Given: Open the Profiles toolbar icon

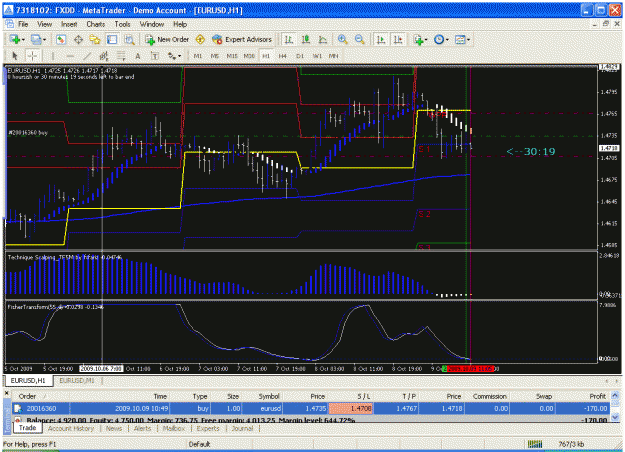Looking at the screenshot, I should [36, 39].
